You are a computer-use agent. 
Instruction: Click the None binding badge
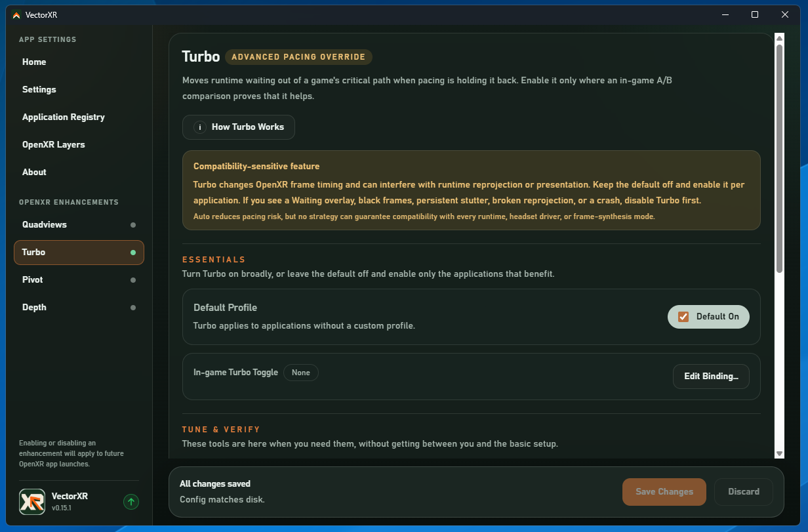301,373
